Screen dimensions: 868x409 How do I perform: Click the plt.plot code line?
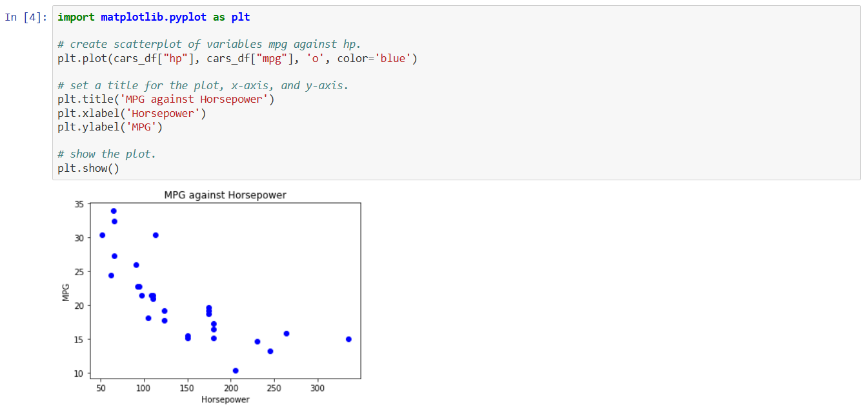(x=237, y=59)
